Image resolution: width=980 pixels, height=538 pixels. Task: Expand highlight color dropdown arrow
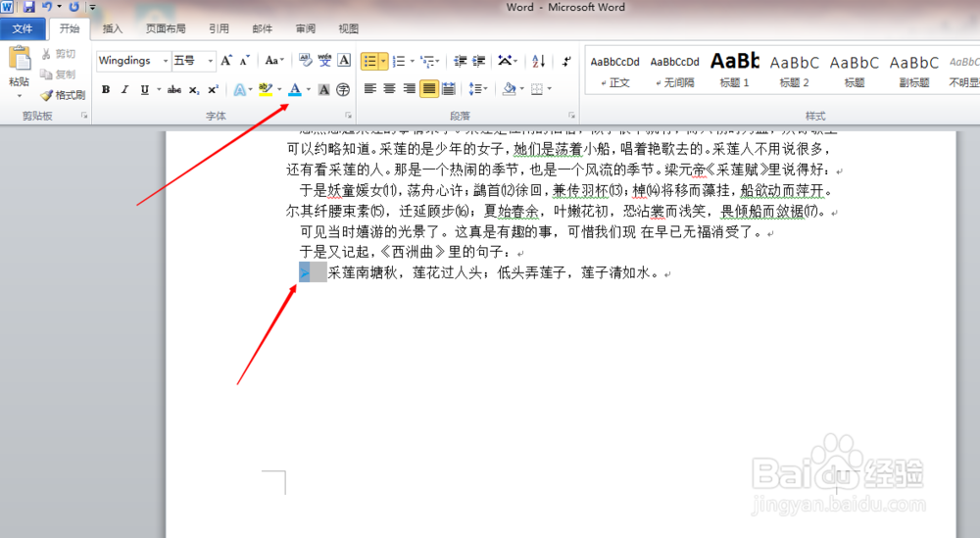[279, 89]
